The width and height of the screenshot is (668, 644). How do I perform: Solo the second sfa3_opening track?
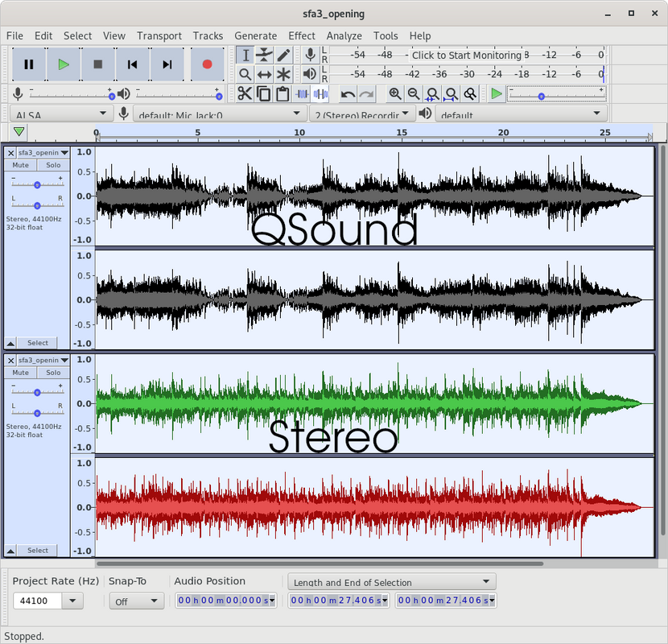pos(53,373)
